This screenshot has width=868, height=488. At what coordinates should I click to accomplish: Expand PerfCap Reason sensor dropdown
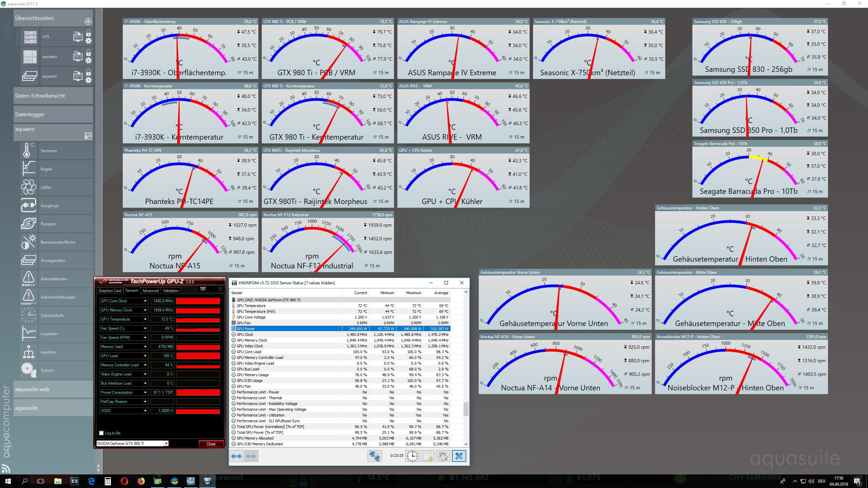pos(145,402)
